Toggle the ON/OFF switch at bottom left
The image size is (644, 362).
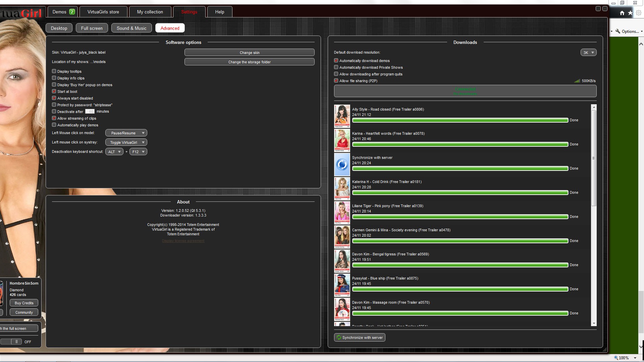click(12, 342)
